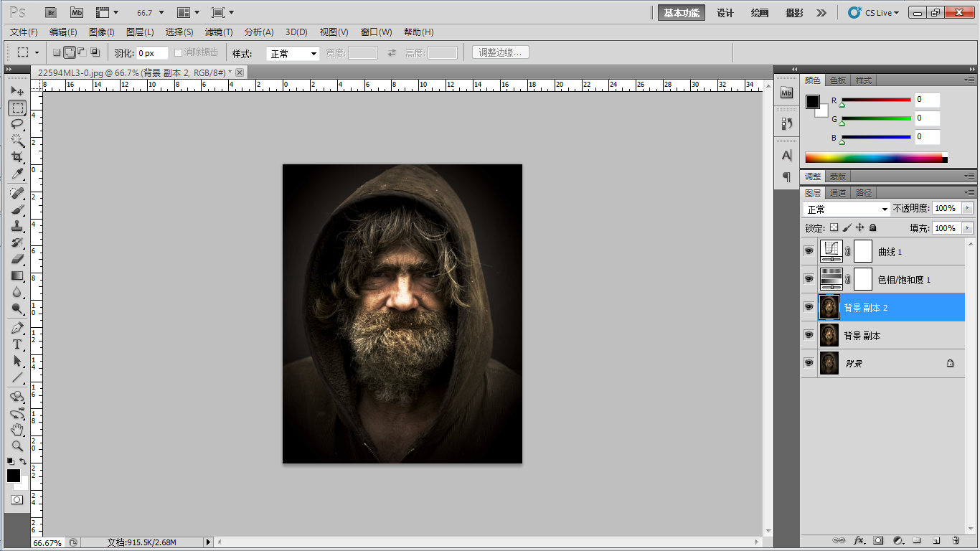Open layer blend mode 正常 dropdown
This screenshot has width=980, height=551.
tap(847, 209)
